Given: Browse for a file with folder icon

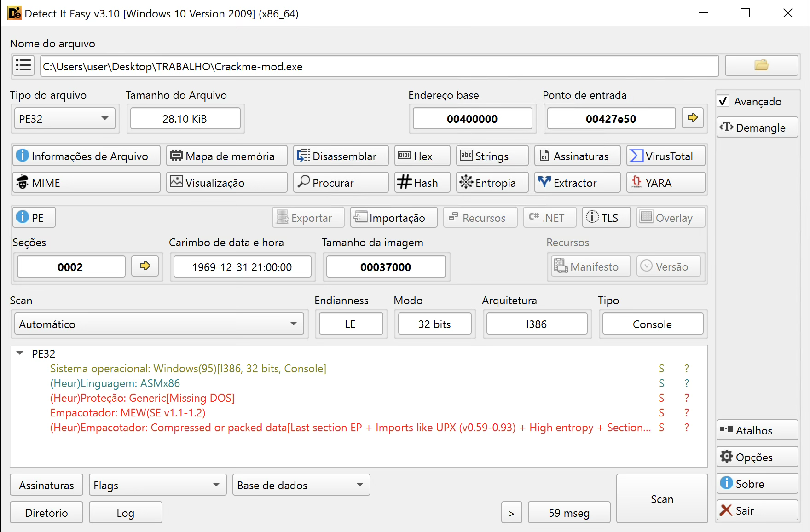Looking at the screenshot, I should click(x=761, y=66).
